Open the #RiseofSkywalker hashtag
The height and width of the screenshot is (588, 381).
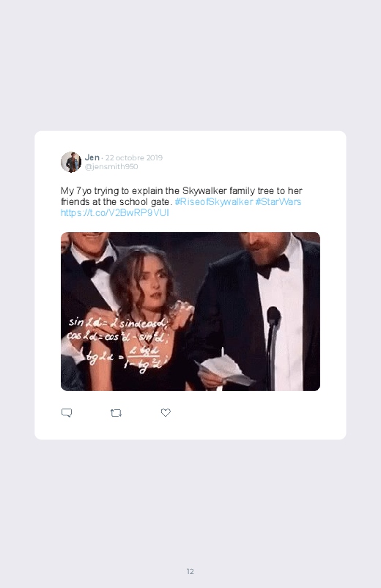(214, 202)
